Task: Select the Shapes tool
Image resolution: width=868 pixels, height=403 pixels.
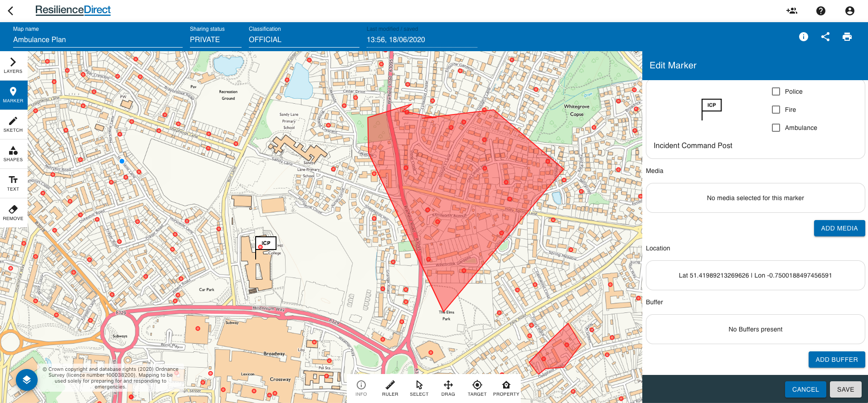Action: pyautogui.click(x=13, y=154)
